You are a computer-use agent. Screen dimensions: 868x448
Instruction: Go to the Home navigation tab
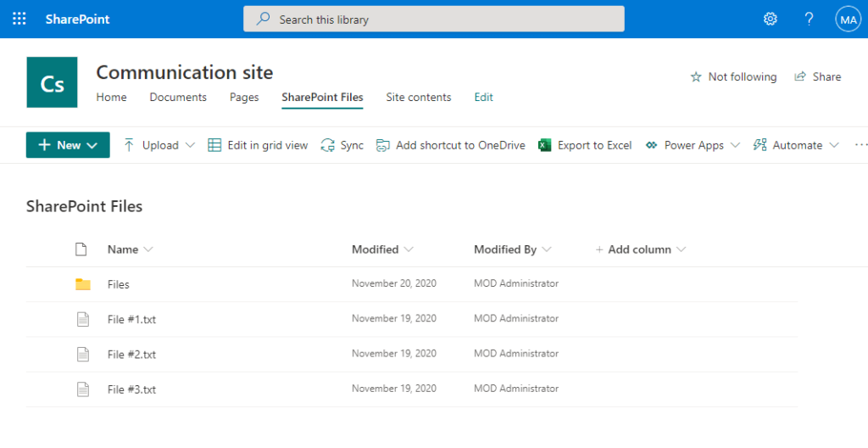111,97
